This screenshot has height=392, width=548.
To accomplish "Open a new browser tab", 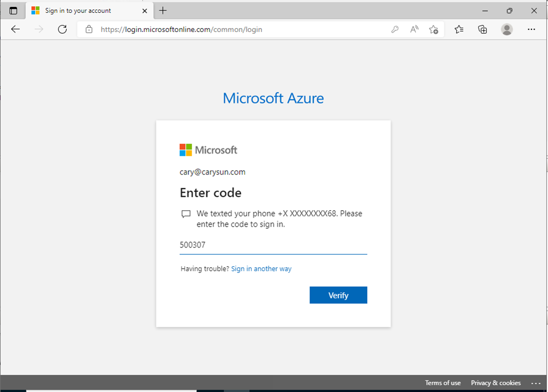I will pos(163,11).
